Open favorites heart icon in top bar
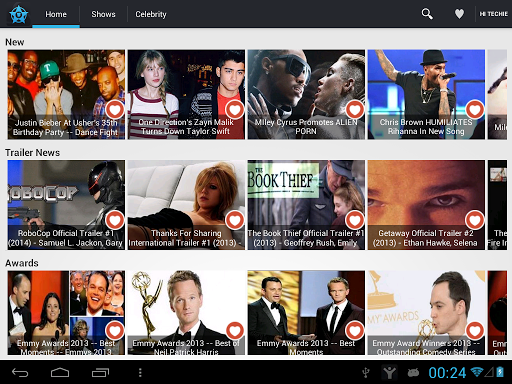Viewport: 512px width, 384px height. [x=459, y=14]
